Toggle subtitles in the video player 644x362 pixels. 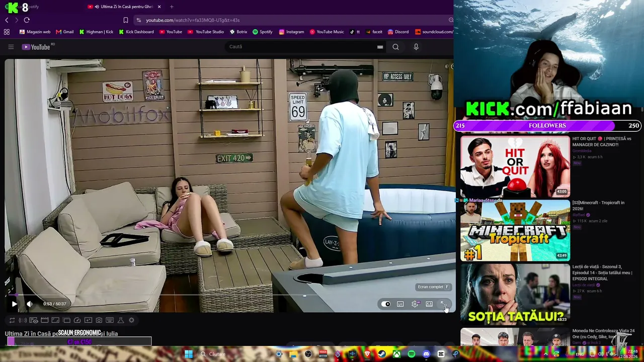pyautogui.click(x=400, y=304)
